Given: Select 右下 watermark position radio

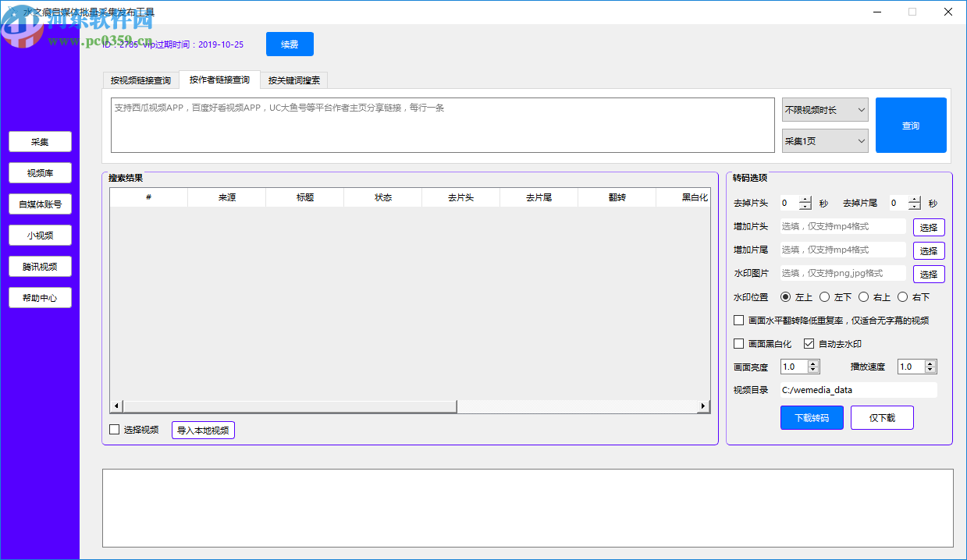Looking at the screenshot, I should coord(903,297).
